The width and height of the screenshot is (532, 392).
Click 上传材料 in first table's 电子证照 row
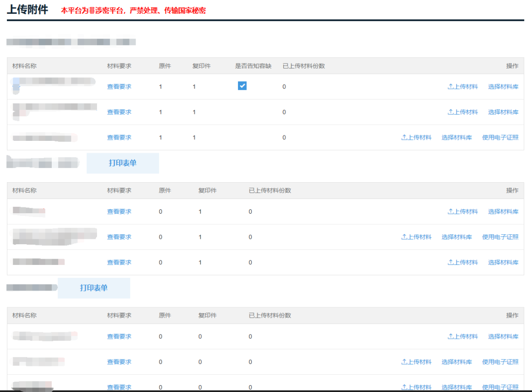(416, 137)
